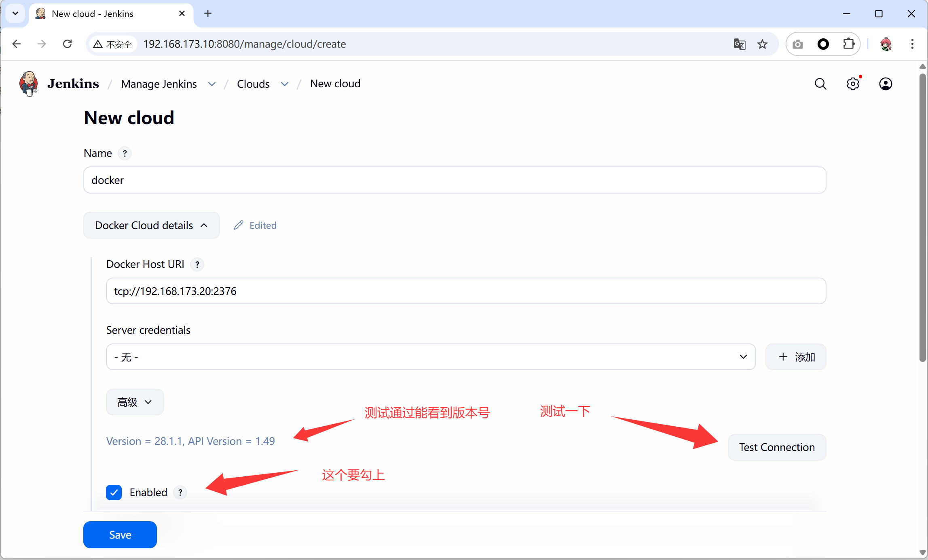Expand the 高级 advanced options

135,402
